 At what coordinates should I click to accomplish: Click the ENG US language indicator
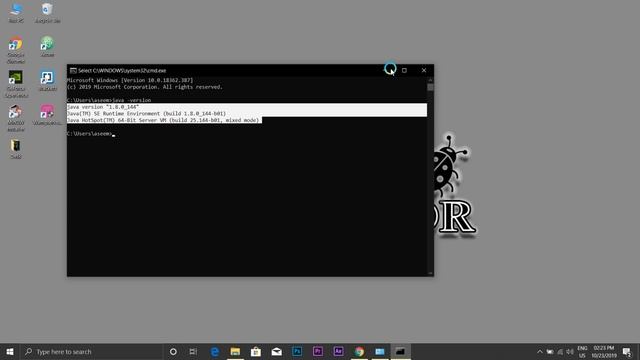[582, 351]
